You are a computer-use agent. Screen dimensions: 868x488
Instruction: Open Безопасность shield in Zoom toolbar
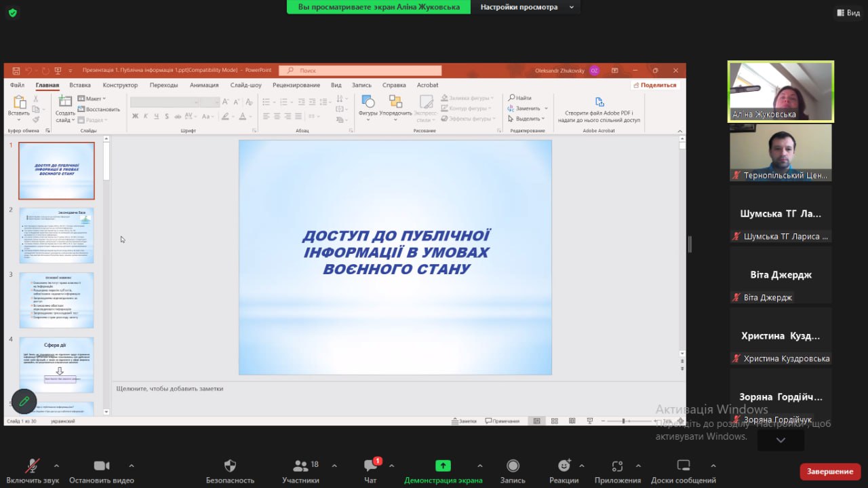pos(230,470)
